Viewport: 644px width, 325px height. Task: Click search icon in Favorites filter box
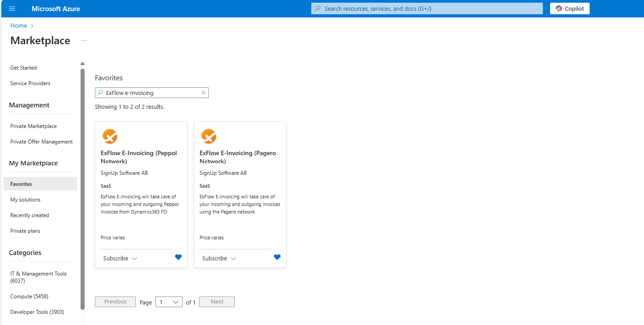tap(100, 93)
